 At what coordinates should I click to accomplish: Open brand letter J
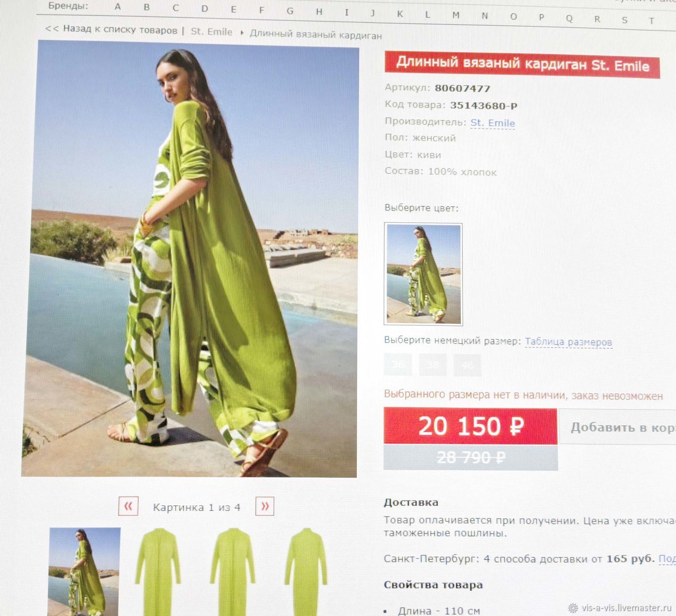tap(373, 14)
